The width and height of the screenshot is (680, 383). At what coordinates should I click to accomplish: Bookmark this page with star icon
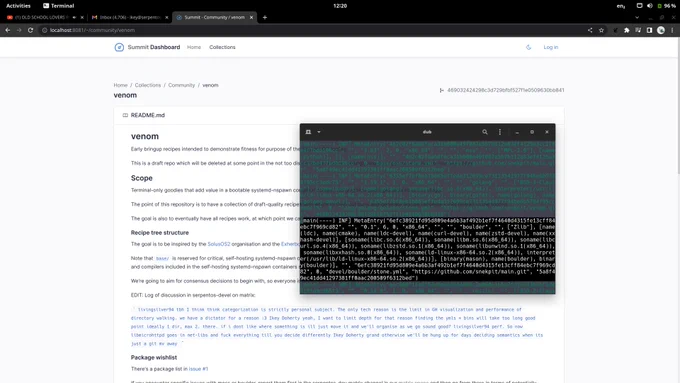[x=601, y=30]
